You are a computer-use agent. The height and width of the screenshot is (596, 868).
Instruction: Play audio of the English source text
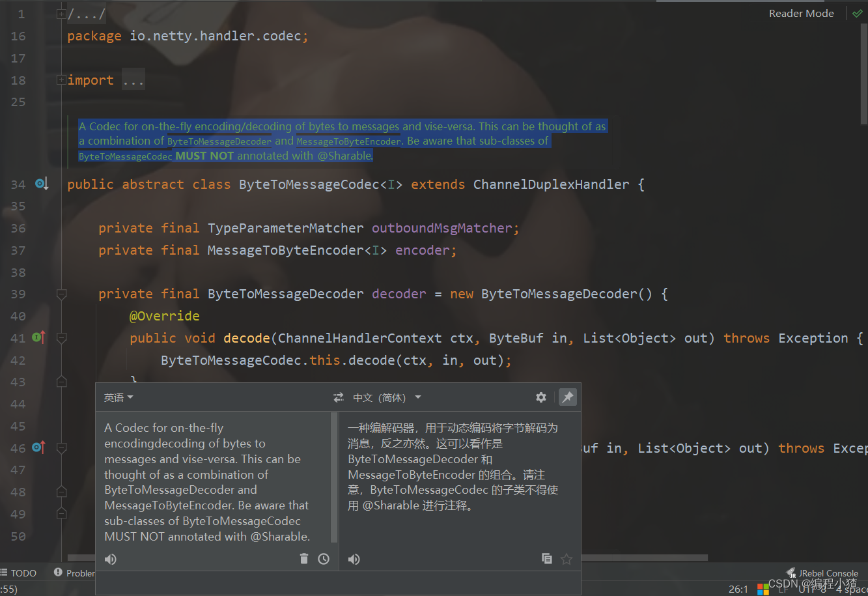(x=111, y=559)
